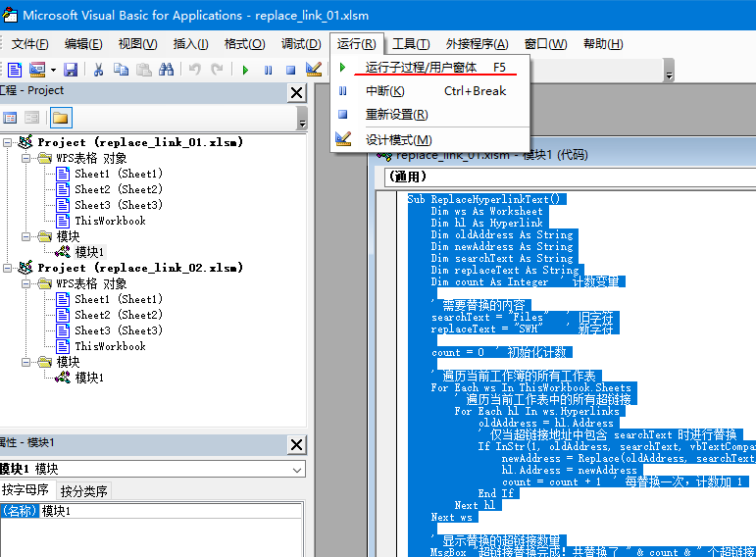Select Sheet3 (Sheet3) under replace_link_02
Image resolution: width=756 pixels, height=557 pixels.
[118, 330]
